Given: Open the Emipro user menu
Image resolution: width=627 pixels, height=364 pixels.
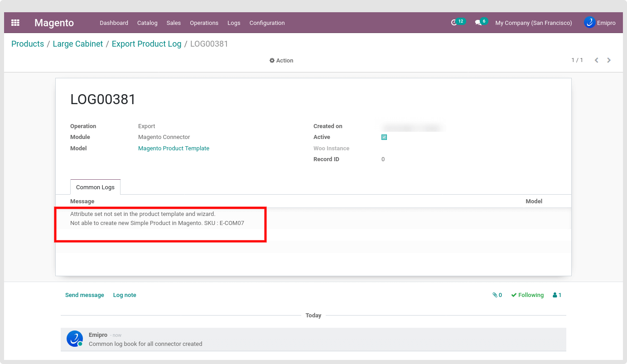Looking at the screenshot, I should (x=600, y=23).
